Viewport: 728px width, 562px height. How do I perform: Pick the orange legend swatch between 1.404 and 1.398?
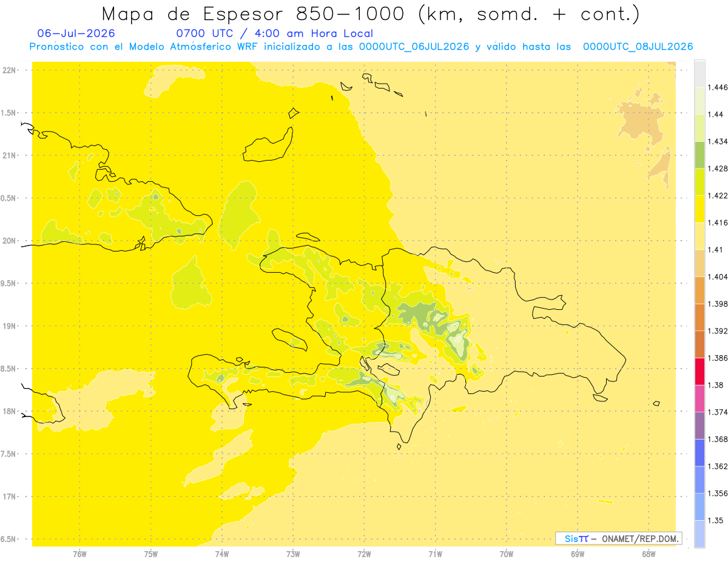click(x=699, y=290)
